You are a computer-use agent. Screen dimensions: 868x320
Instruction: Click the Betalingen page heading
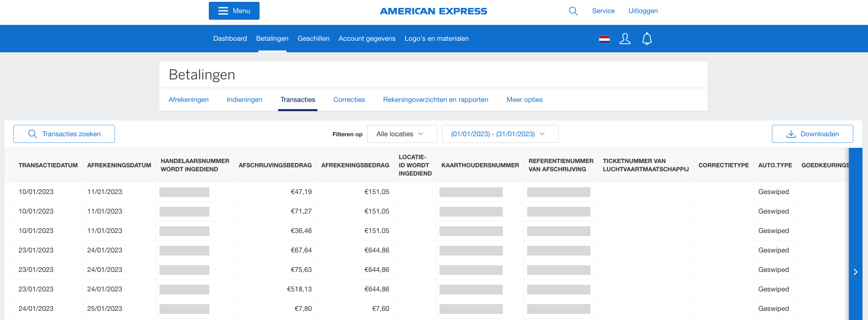[201, 75]
